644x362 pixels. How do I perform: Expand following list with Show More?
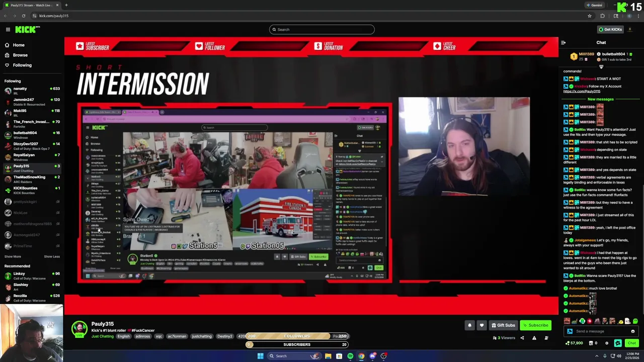pos(13,256)
